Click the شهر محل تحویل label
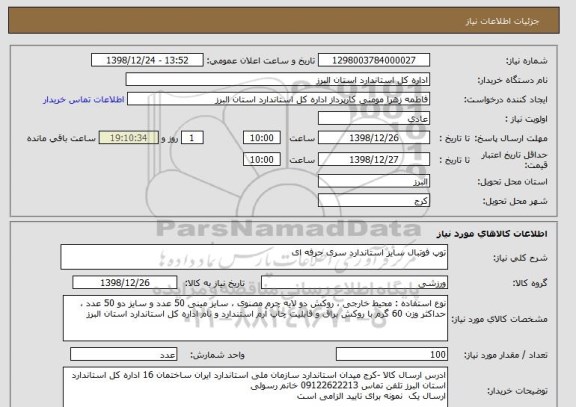Image resolution: width=576 pixels, height=407 pixels. tap(515, 201)
